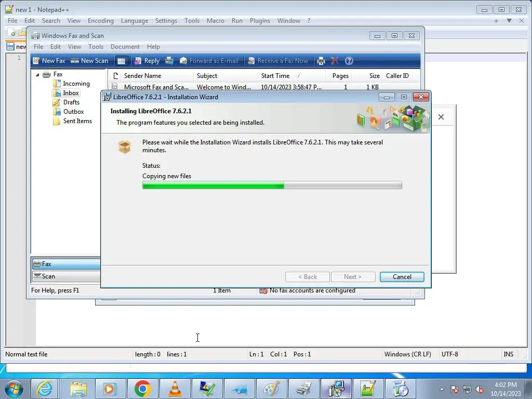Viewport: 532px width, 399px height.
Task: Open Notepad++ Settings menu
Action: pos(166,21)
